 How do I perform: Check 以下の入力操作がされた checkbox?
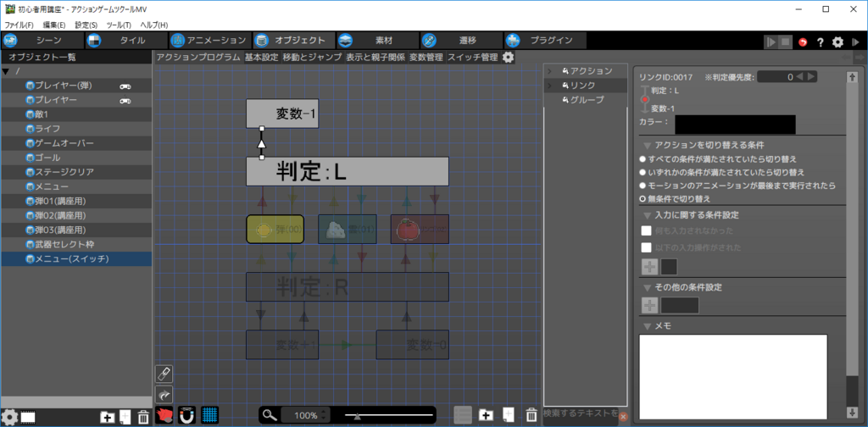[646, 247]
